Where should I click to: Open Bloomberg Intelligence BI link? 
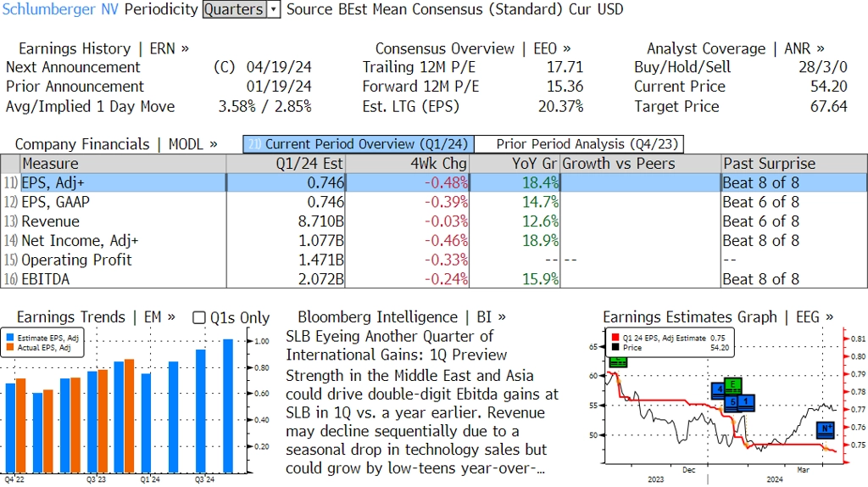[401, 317]
